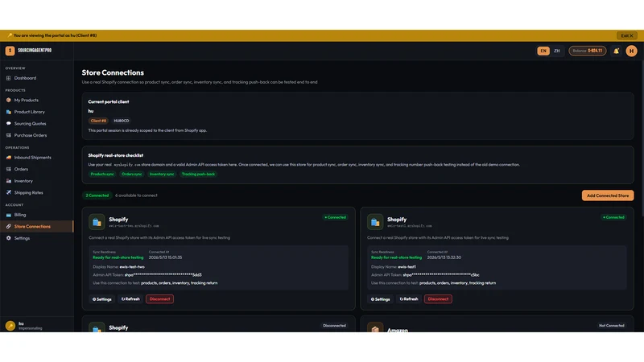Image resolution: width=644 pixels, height=362 pixels.
Task: Click the Client #8 badge
Action: 98,121
